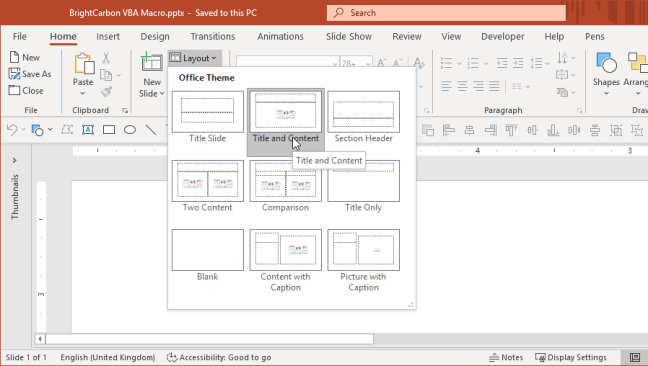Expand the Thumbnails pane chevron
This screenshot has height=366, width=648.
pyautogui.click(x=14, y=160)
